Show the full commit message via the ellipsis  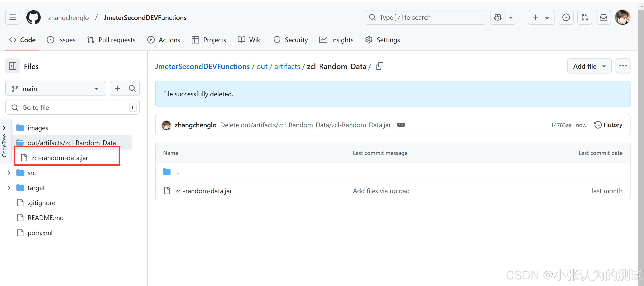(401, 125)
